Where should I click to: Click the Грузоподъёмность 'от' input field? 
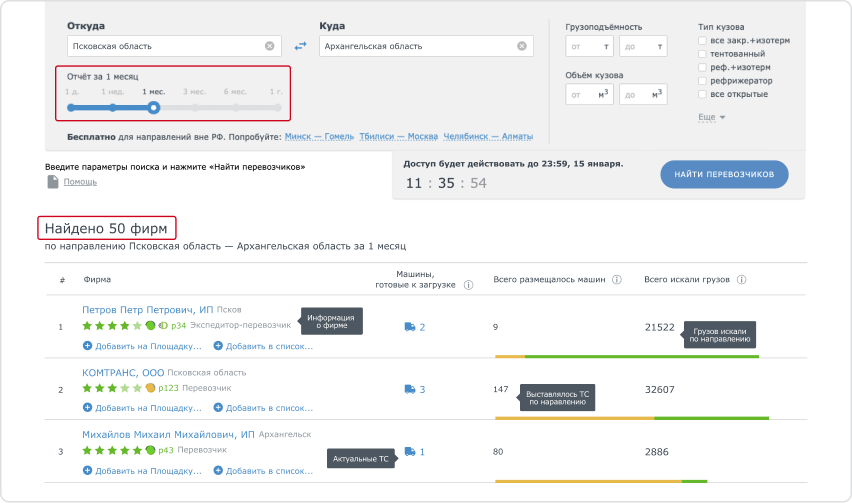[587, 47]
